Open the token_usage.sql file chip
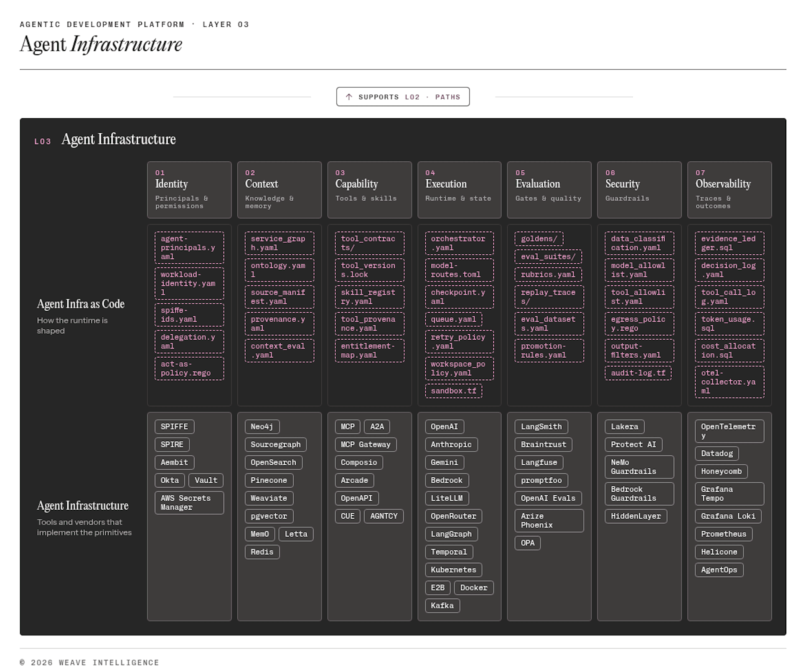Image resolution: width=803 pixels, height=672 pixels. (729, 324)
